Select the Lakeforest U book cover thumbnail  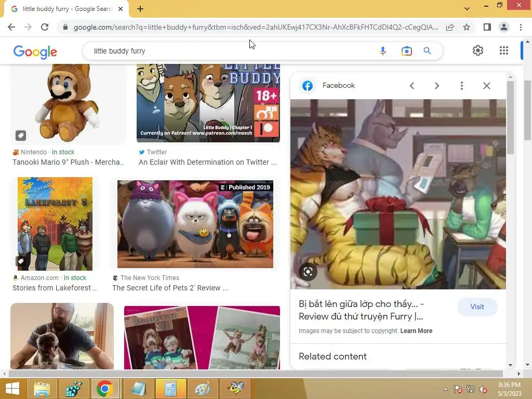pos(55,223)
